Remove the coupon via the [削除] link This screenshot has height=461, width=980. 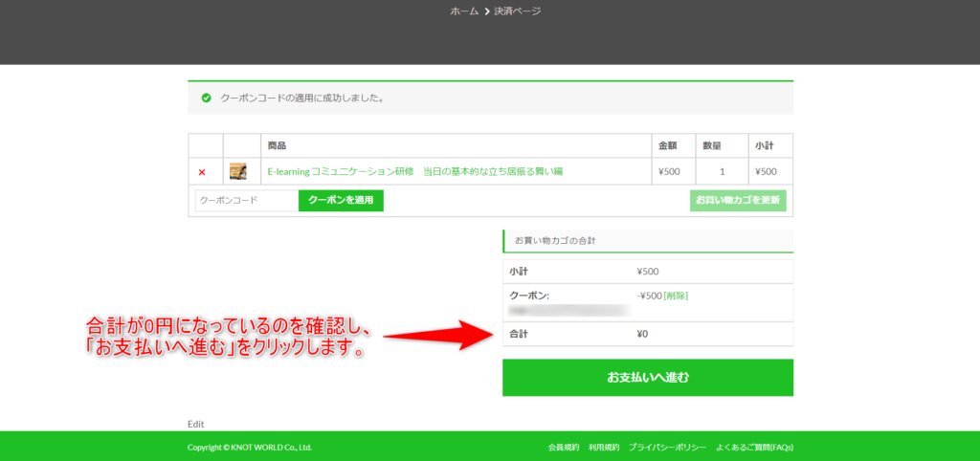tap(676, 296)
